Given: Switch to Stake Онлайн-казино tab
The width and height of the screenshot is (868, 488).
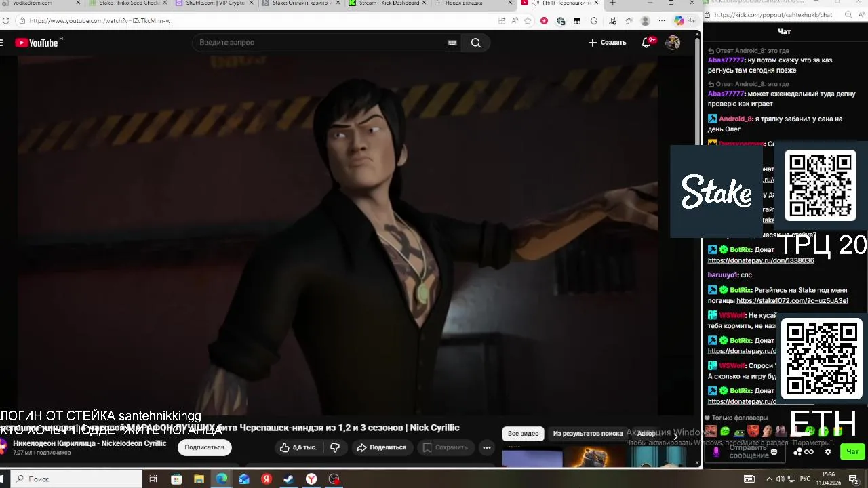Looking at the screenshot, I should (x=300, y=3).
